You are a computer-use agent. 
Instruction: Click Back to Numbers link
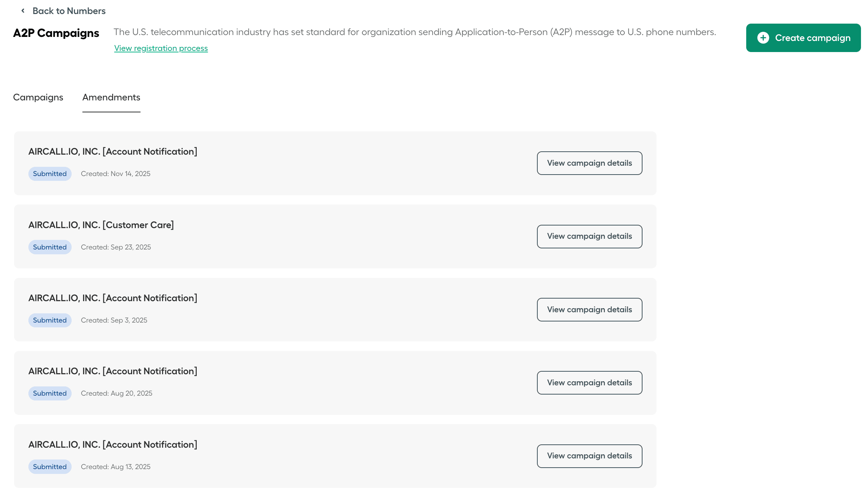pos(69,11)
